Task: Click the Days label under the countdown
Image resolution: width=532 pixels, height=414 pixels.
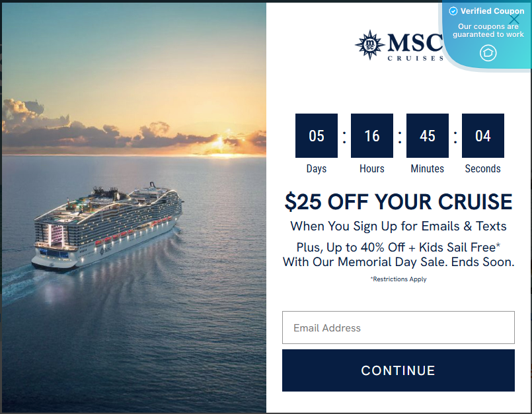Action: click(x=316, y=168)
